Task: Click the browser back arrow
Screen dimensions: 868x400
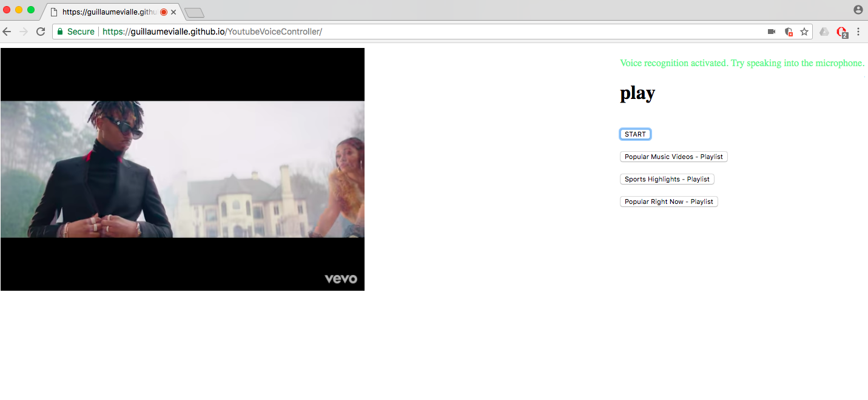Action: pyautogui.click(x=7, y=32)
